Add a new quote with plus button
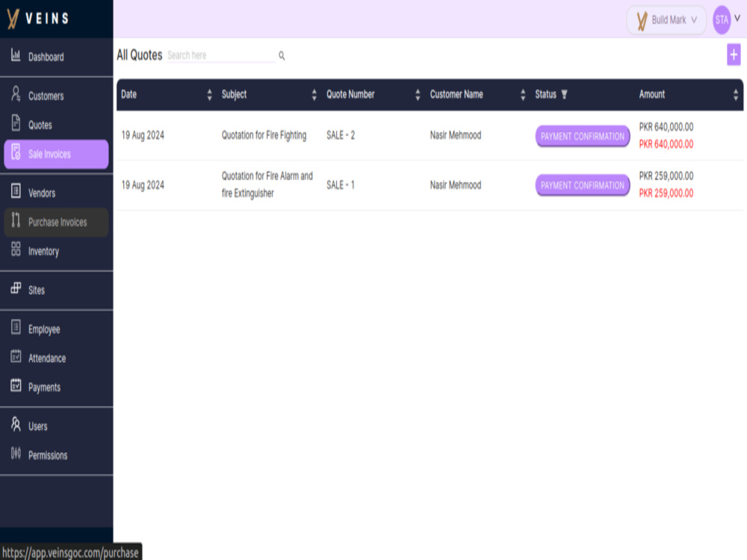This screenshot has height=560, width=747. pos(734,55)
